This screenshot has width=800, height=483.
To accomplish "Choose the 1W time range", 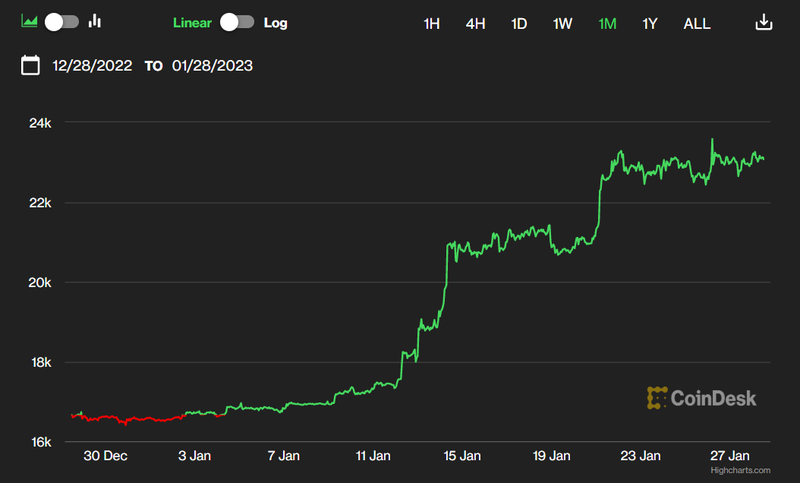I will tap(563, 23).
